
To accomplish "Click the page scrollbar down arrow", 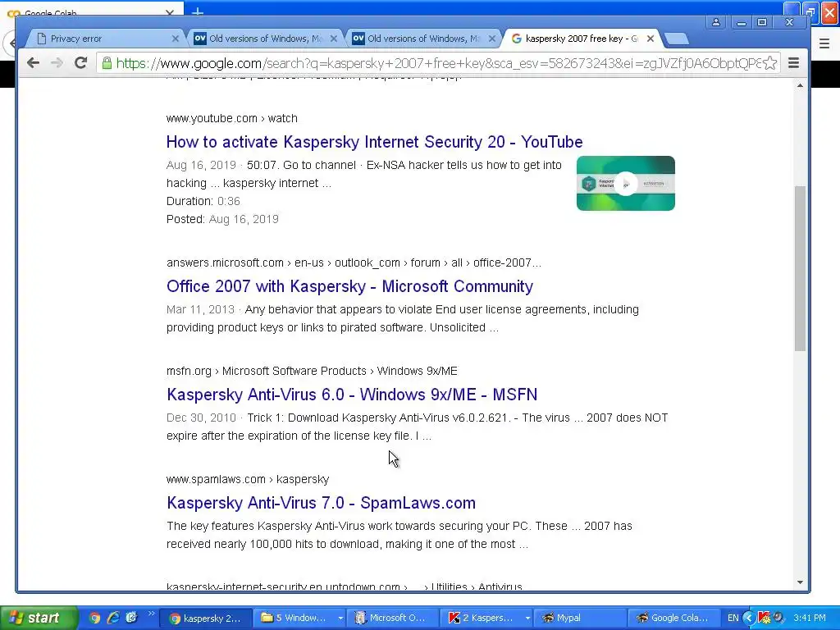I will [800, 582].
